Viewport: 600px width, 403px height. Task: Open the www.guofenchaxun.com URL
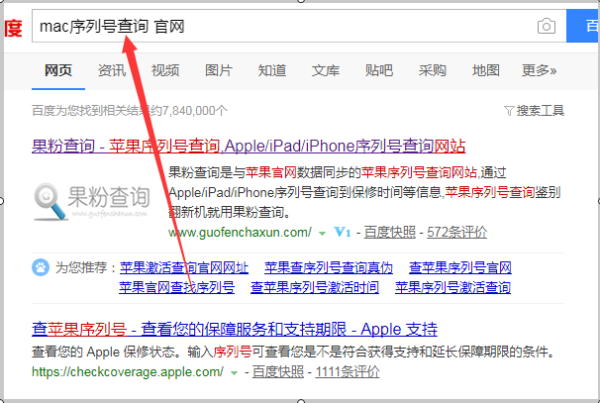point(240,232)
